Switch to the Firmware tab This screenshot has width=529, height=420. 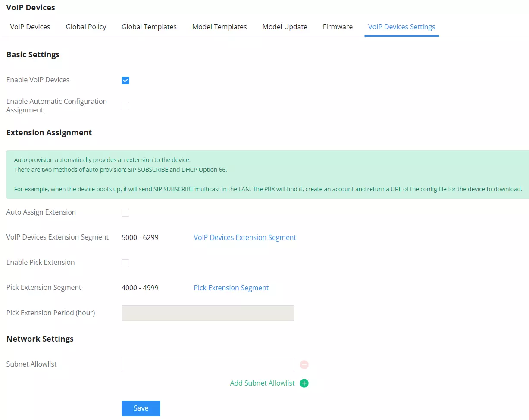click(338, 27)
